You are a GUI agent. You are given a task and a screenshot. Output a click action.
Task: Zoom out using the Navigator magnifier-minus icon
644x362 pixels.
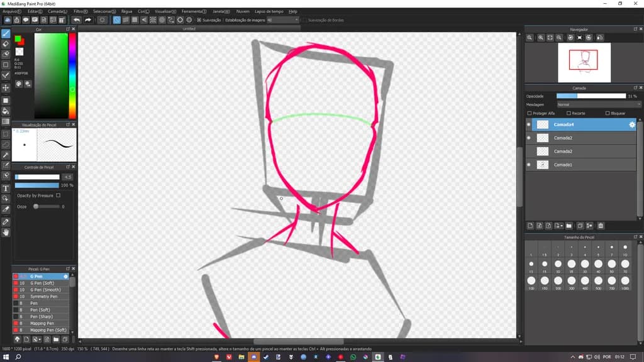(559, 37)
